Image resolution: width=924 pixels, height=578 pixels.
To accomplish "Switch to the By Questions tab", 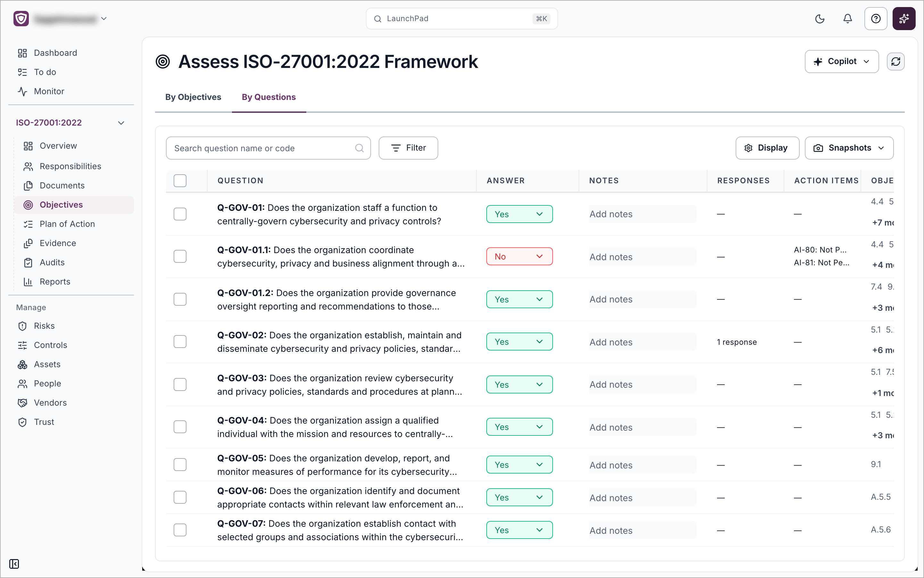I will click(x=269, y=97).
